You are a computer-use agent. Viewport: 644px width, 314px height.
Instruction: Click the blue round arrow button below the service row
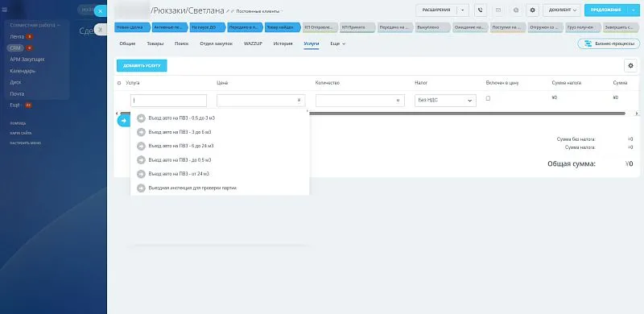pos(123,121)
